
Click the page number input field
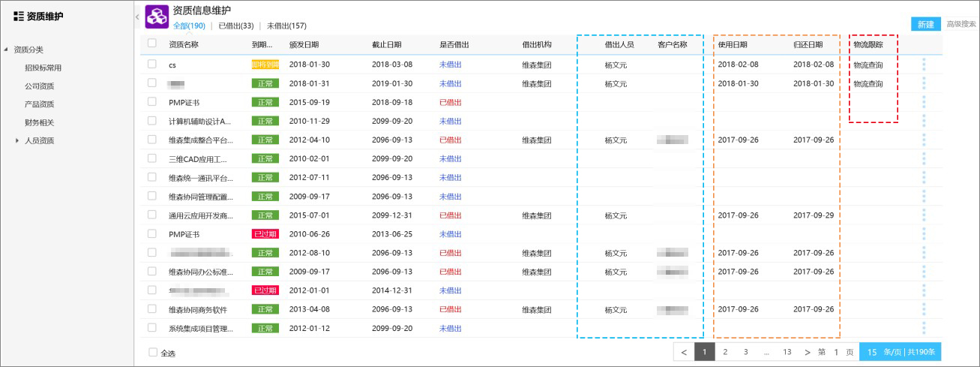tap(836, 352)
